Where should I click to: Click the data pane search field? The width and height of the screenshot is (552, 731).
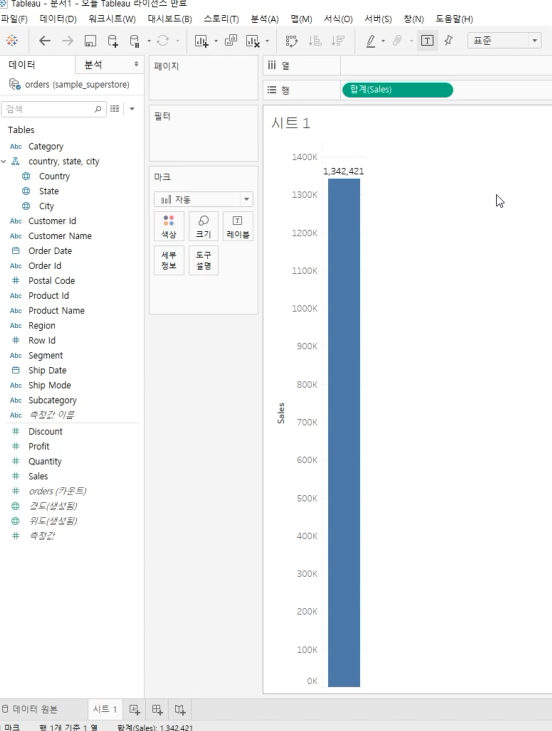(x=54, y=109)
